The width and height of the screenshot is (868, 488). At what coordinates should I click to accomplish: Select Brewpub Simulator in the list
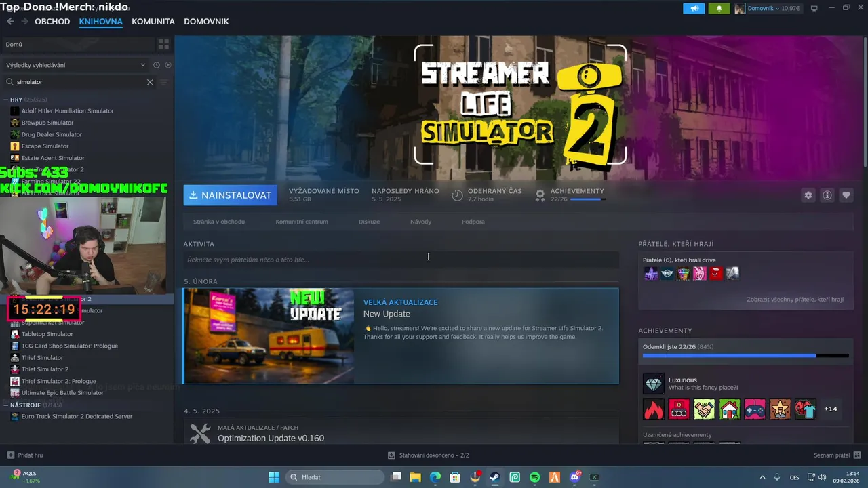pos(47,123)
